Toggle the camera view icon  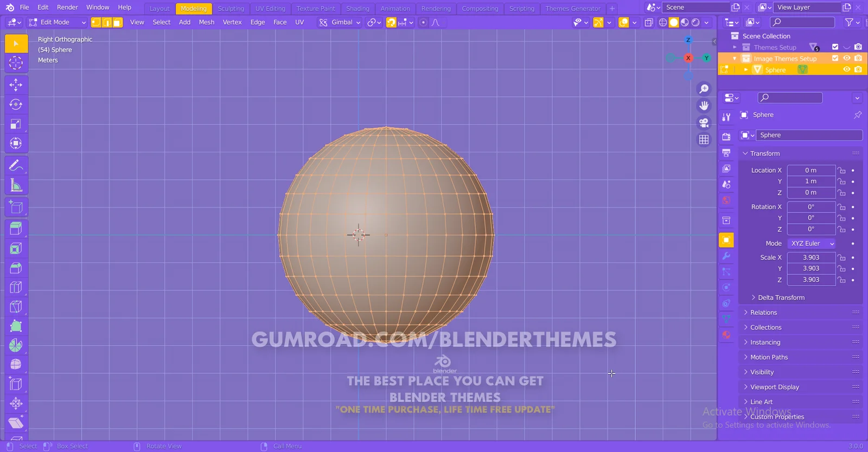pos(704,122)
